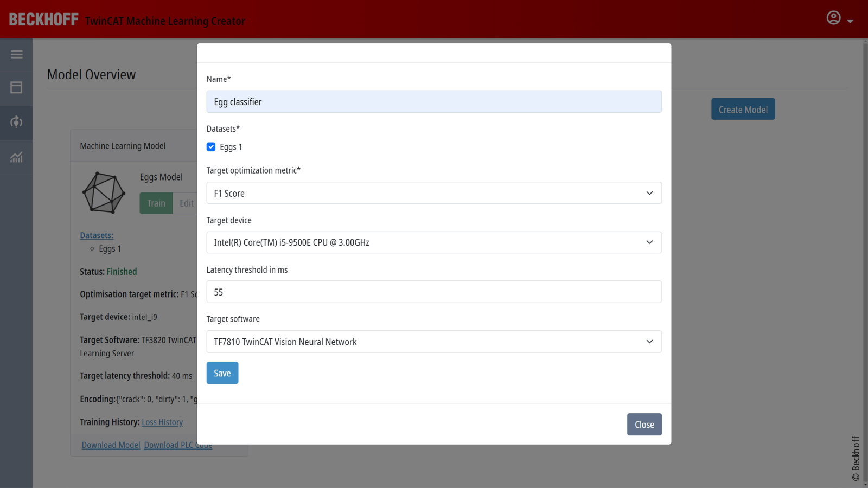Click the datasets window icon in sidebar

tap(16, 87)
